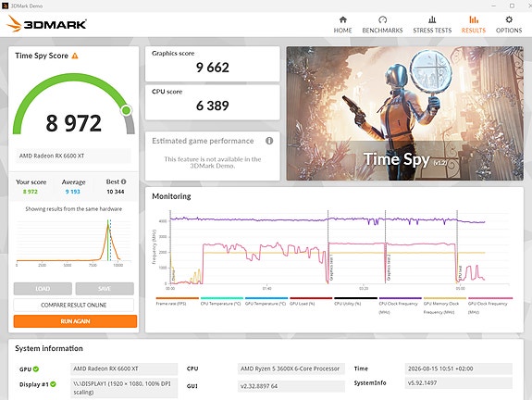Select the Results bar-chart icon
The height and width of the screenshot is (400, 532).
click(x=474, y=19)
